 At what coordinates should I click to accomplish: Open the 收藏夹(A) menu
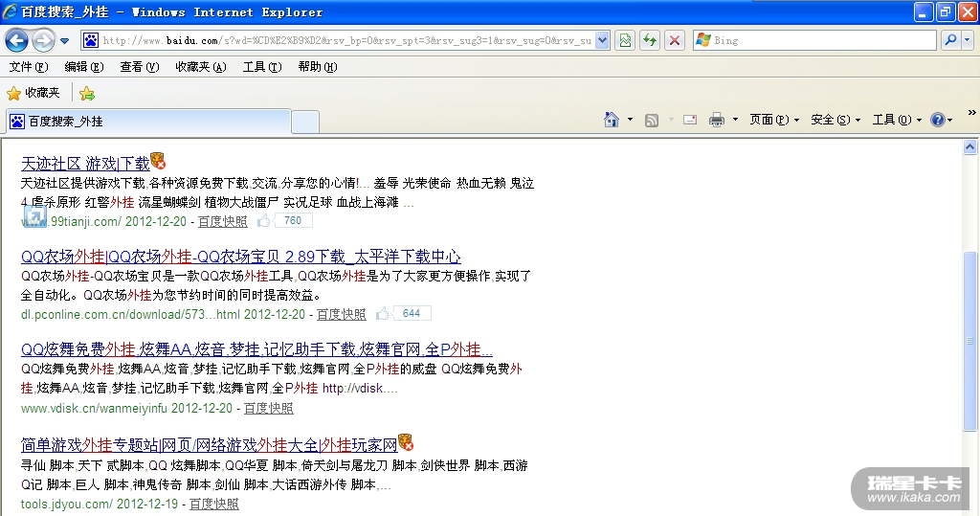click(x=201, y=67)
